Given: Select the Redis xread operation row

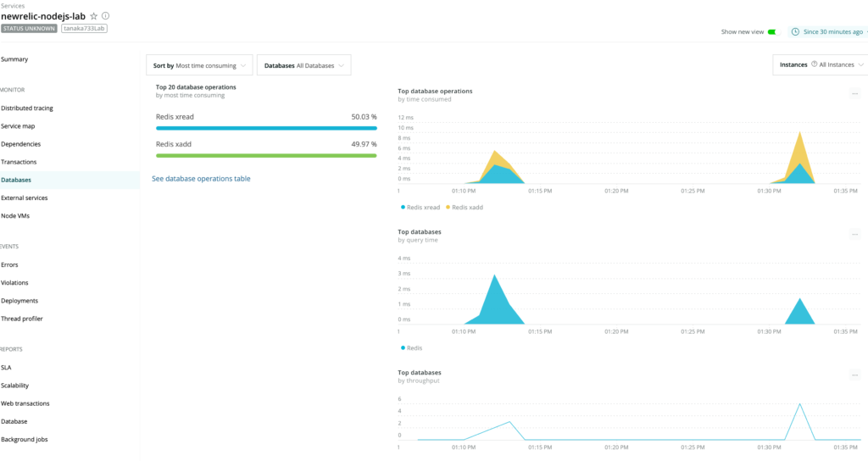Looking at the screenshot, I should [x=266, y=122].
